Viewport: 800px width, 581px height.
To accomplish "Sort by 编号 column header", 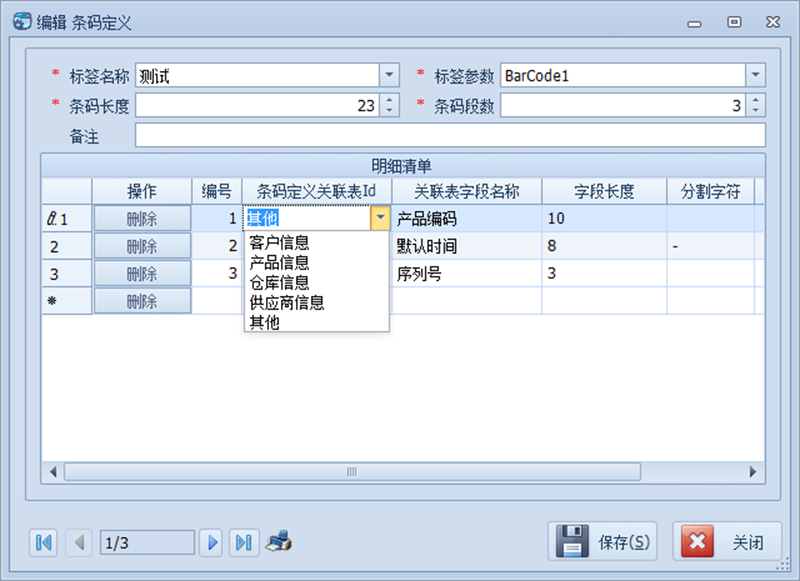I will [x=216, y=191].
